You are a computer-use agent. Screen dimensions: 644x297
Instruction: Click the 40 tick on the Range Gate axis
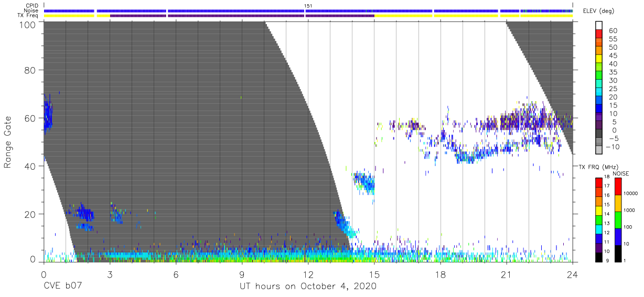coord(31,166)
